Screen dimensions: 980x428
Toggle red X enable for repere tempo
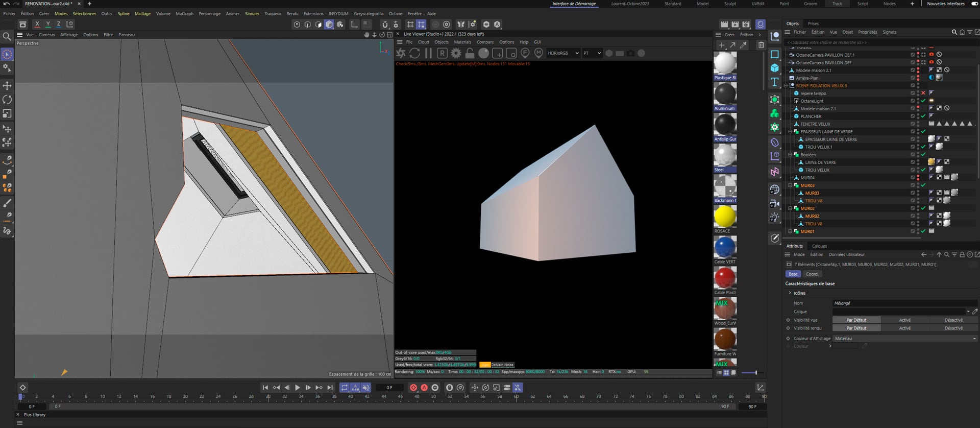tap(923, 93)
